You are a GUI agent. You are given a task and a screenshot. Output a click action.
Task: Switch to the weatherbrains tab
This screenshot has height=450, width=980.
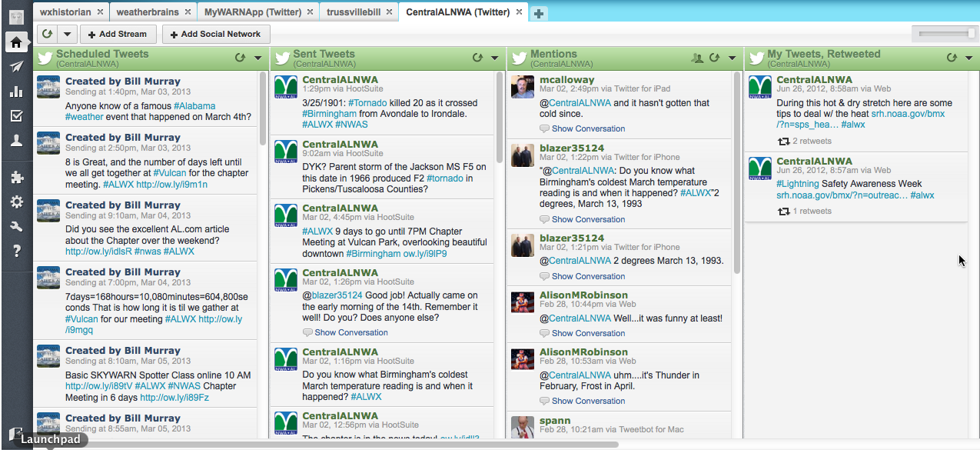(x=148, y=12)
